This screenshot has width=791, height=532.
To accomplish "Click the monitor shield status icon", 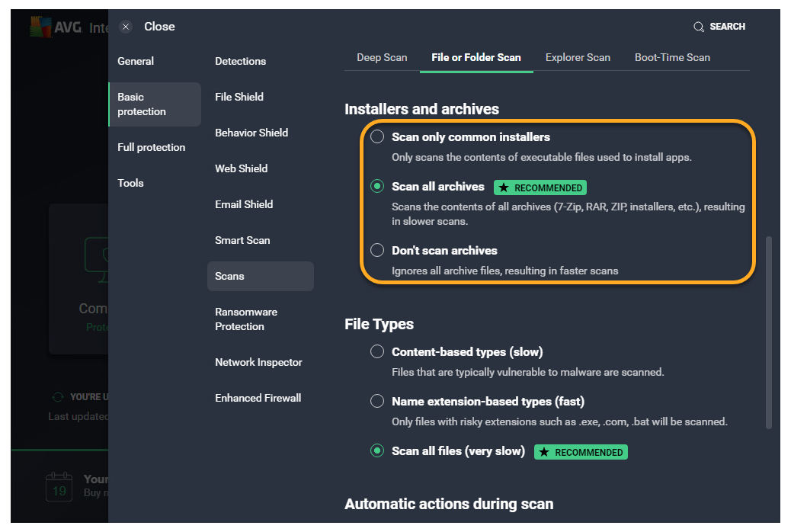I will point(96,255).
